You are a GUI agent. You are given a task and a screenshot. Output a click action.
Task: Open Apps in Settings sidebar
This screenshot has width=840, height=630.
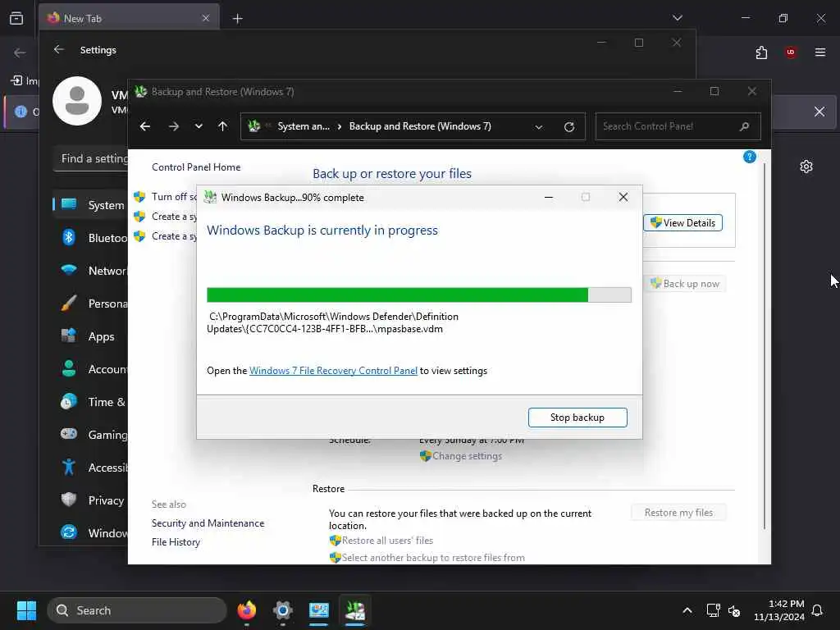pyautogui.click(x=91, y=336)
